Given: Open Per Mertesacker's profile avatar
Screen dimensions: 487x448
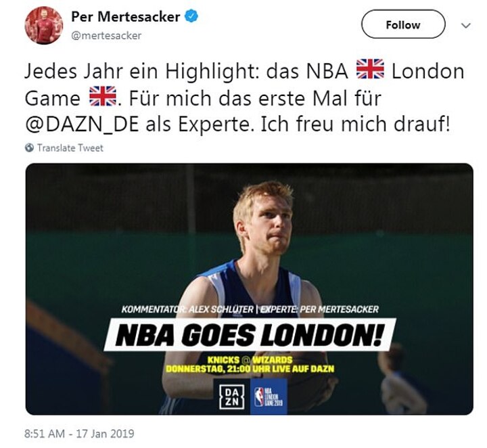Looking at the screenshot, I should pos(44,25).
